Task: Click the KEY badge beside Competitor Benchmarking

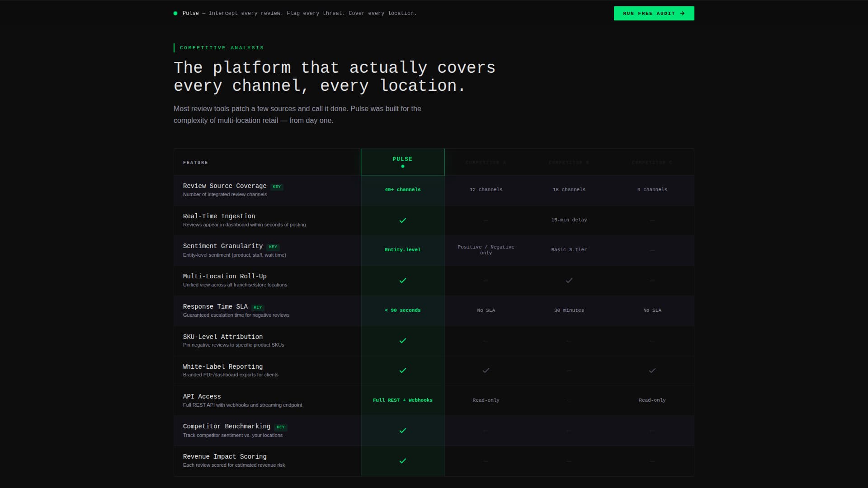Action: point(281,427)
